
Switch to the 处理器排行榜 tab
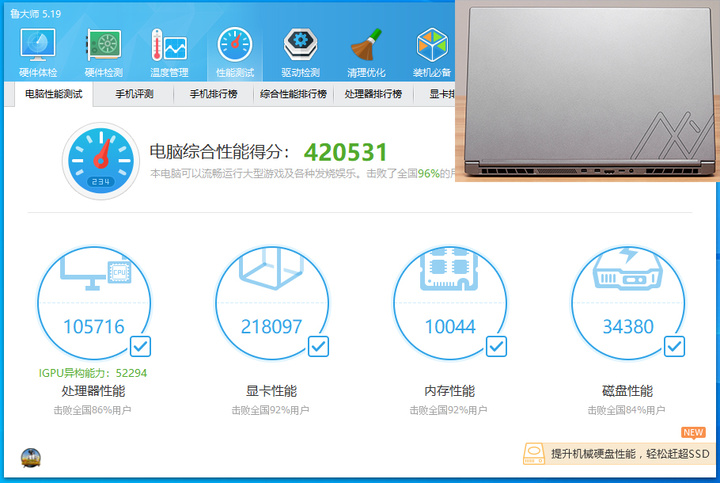point(373,94)
